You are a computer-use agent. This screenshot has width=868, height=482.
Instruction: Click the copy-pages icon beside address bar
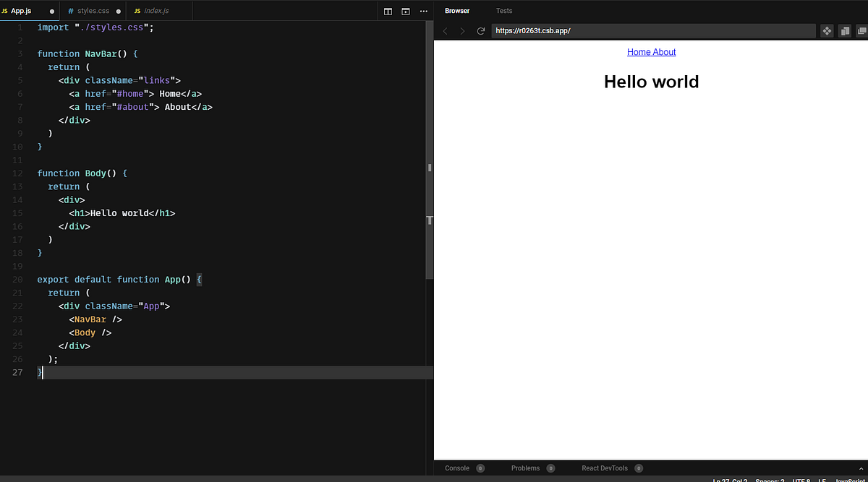(x=844, y=31)
